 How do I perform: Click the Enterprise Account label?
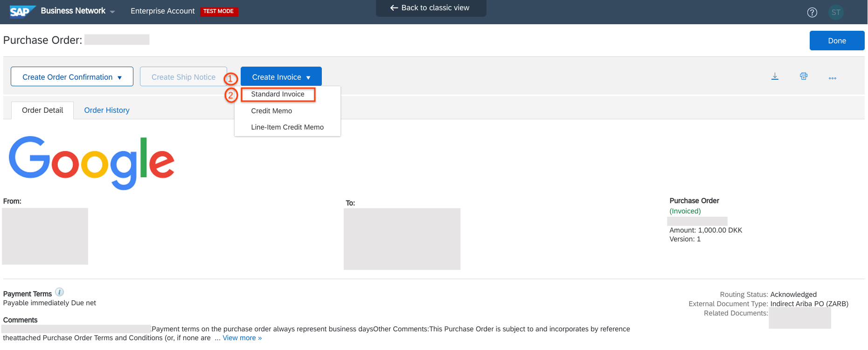tap(163, 11)
